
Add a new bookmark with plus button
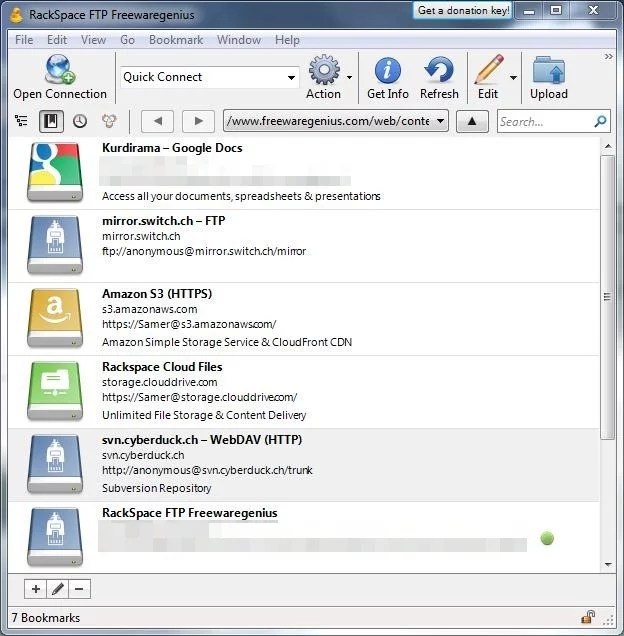point(36,589)
